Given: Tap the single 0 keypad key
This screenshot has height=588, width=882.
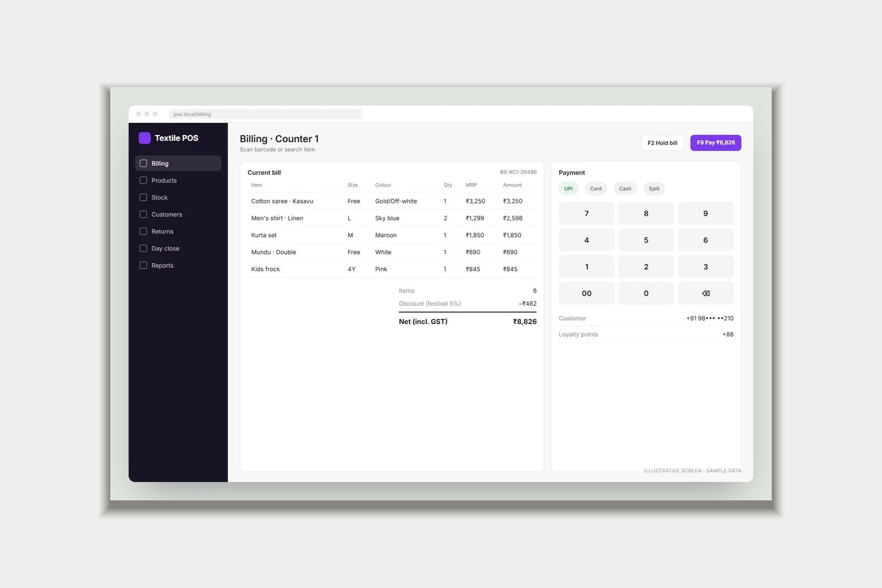Looking at the screenshot, I should click(x=646, y=293).
